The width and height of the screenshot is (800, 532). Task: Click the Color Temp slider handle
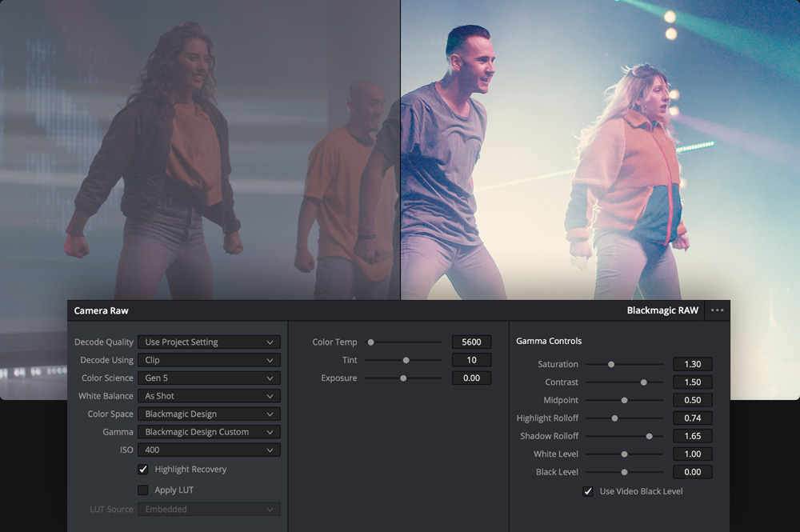tap(370, 342)
